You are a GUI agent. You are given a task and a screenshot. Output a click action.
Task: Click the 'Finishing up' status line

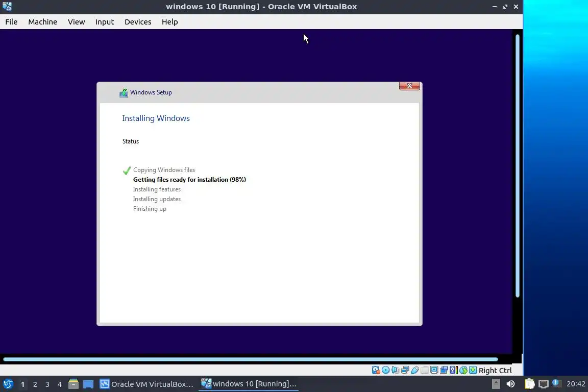pos(150,209)
